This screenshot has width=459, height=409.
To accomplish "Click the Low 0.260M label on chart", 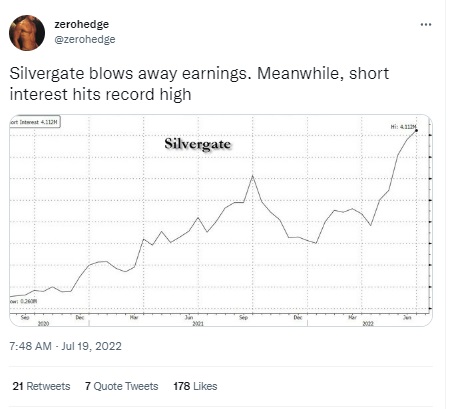I will (24, 301).
